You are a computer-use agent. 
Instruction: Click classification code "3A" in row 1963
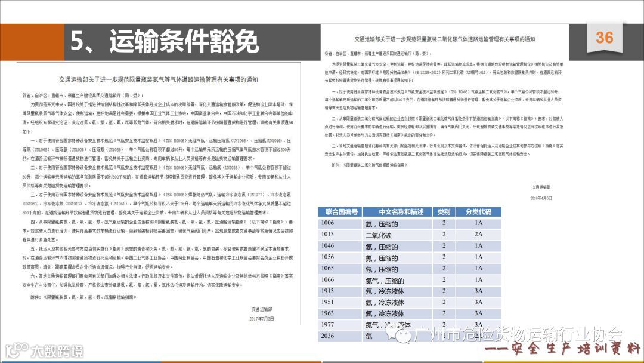478,313
